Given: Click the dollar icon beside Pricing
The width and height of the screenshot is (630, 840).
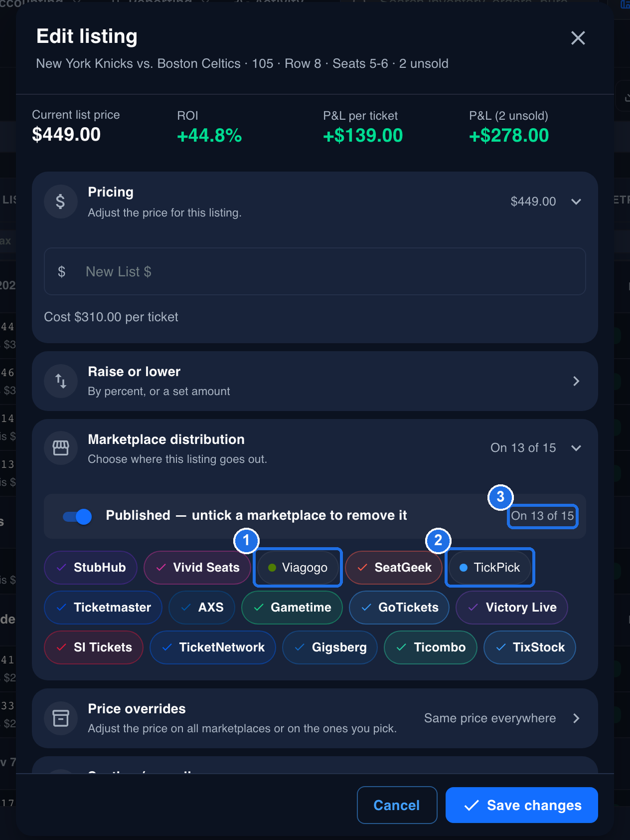Looking at the screenshot, I should pyautogui.click(x=61, y=202).
